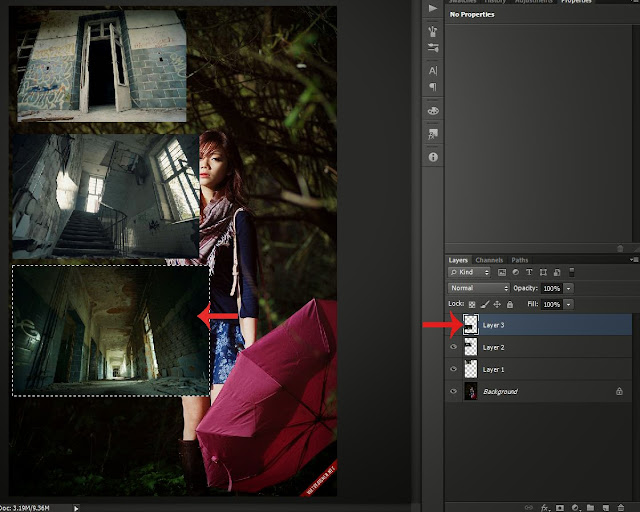Click the Opacity 100% value field

(552, 288)
